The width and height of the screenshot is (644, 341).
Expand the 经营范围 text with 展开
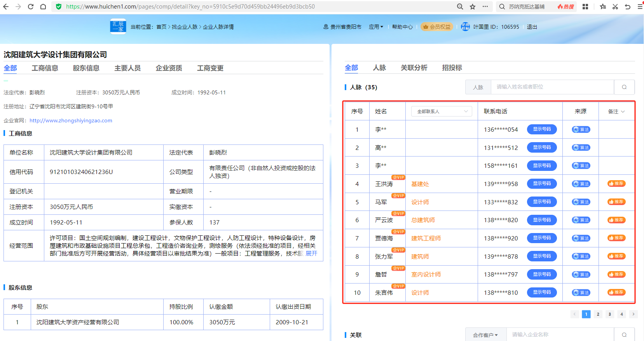coord(311,254)
